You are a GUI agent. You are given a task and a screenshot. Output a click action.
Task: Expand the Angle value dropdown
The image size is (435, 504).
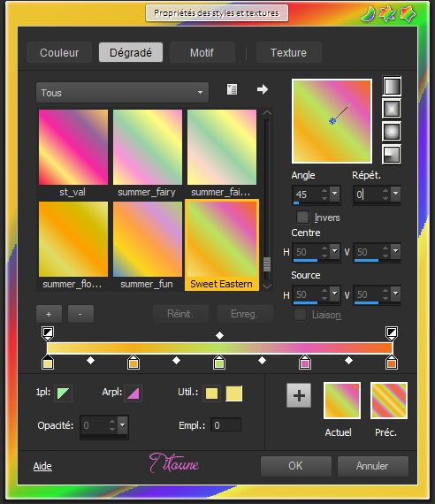335,194
